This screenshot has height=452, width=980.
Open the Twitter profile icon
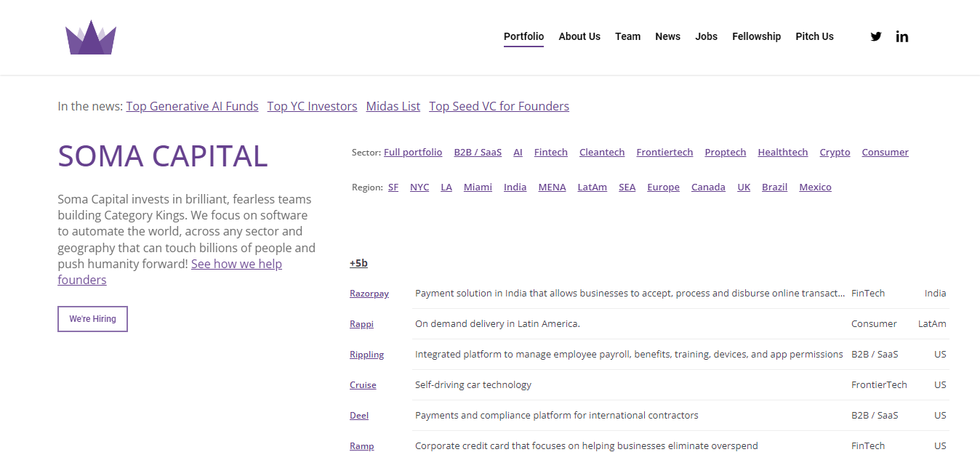876,36
